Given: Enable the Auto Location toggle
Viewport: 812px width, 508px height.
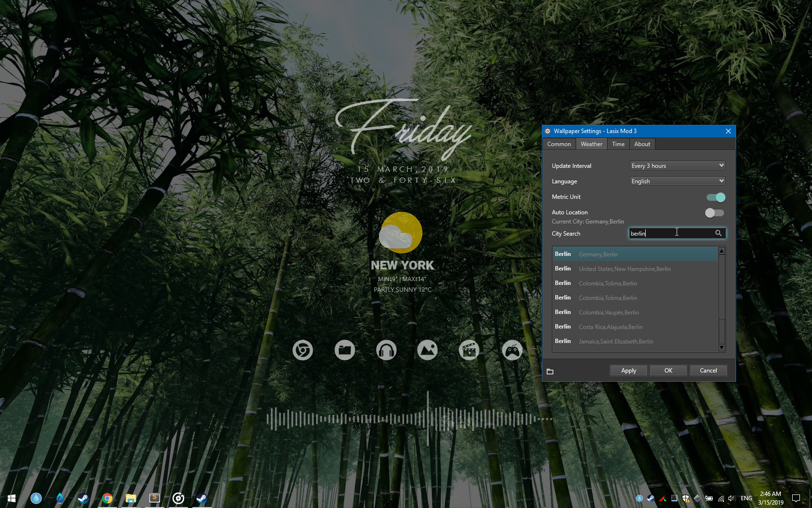Looking at the screenshot, I should pyautogui.click(x=714, y=213).
